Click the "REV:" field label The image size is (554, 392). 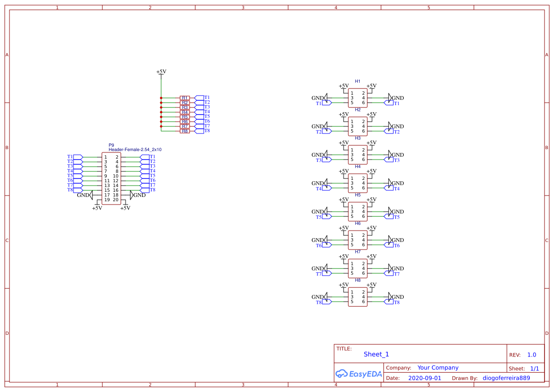[x=515, y=355]
